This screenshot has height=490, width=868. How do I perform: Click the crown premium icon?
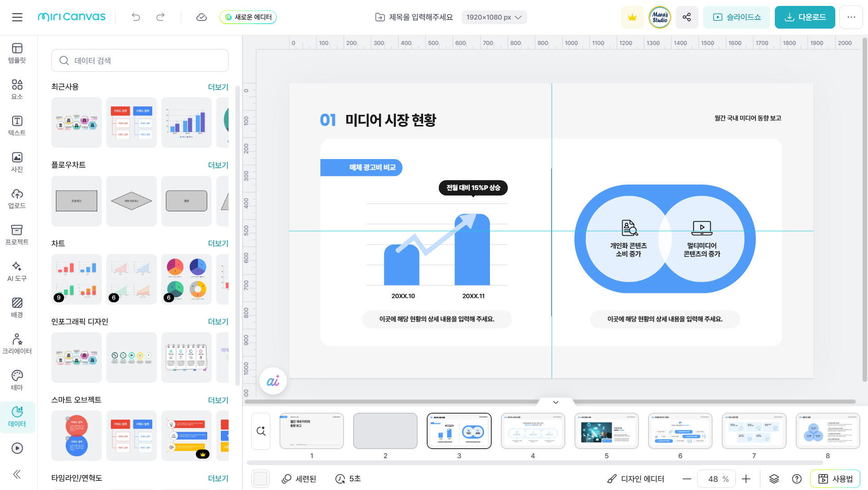coord(632,17)
